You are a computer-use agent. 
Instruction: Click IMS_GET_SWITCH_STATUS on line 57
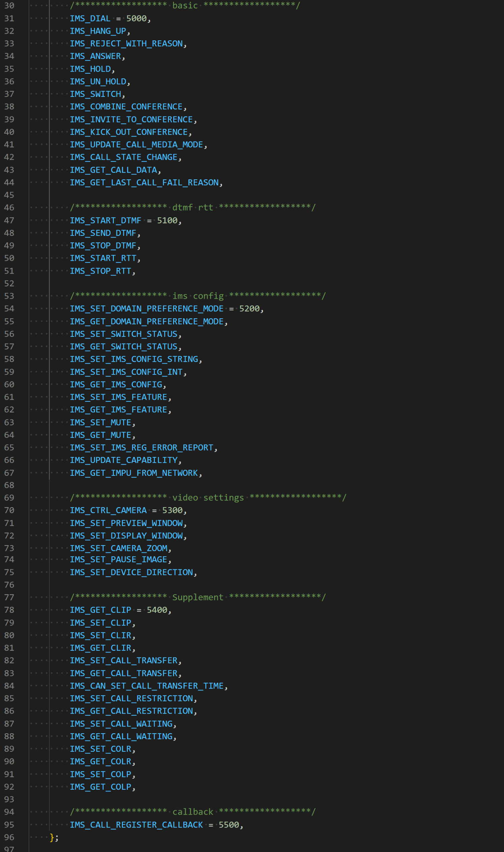(x=123, y=347)
